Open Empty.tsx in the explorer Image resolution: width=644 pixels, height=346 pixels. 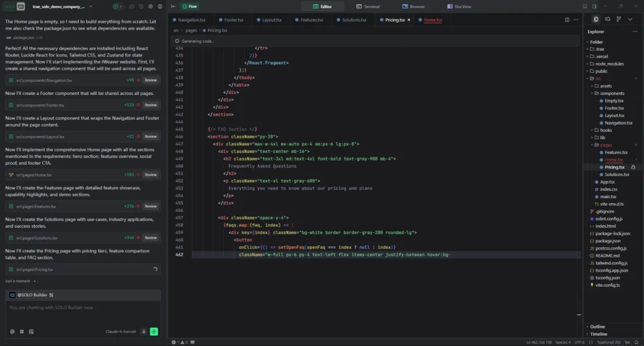pyautogui.click(x=612, y=101)
